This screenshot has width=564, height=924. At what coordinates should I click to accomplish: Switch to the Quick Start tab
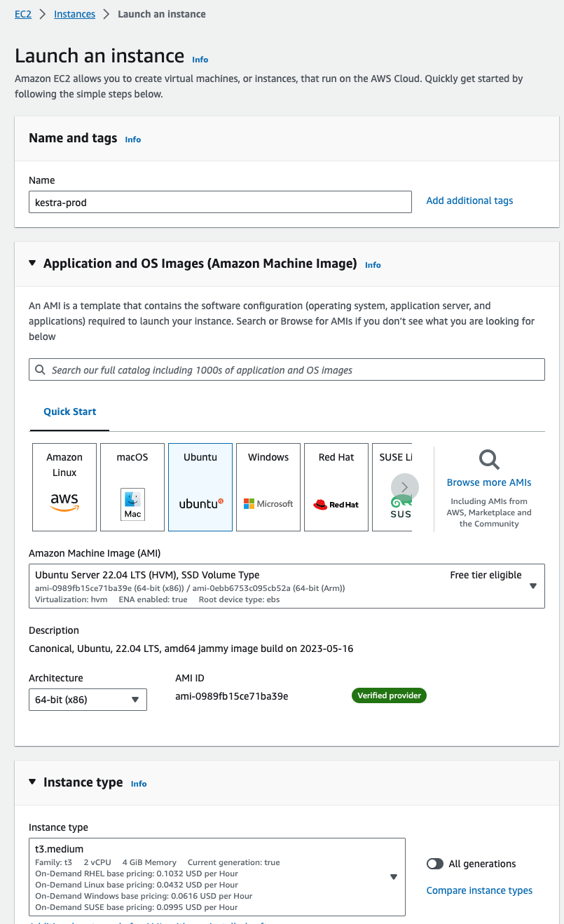click(70, 412)
